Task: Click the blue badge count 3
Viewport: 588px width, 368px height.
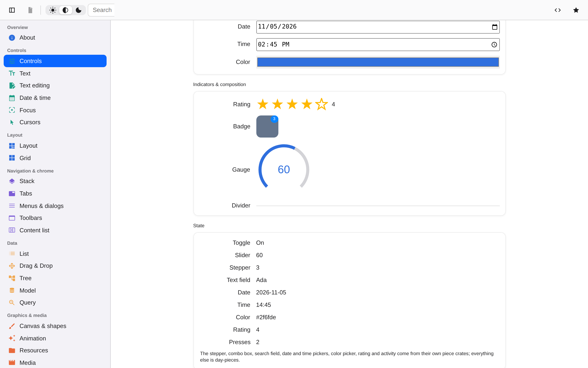Action: (x=274, y=119)
